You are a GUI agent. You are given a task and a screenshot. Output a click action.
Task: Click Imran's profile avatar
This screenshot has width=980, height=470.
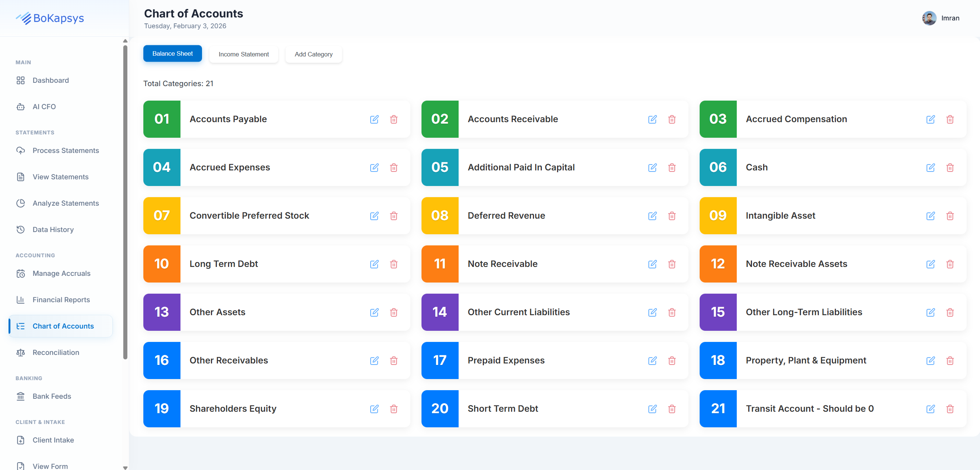click(x=929, y=18)
